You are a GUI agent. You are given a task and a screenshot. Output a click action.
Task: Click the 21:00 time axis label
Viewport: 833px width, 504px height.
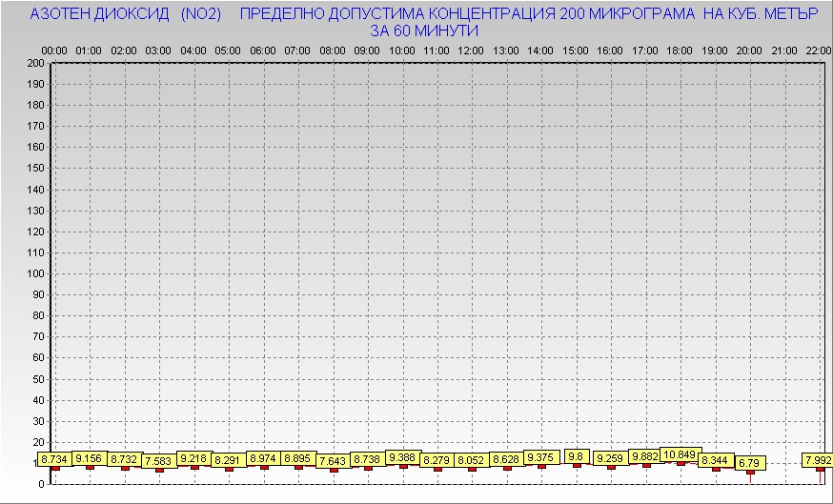coord(783,50)
